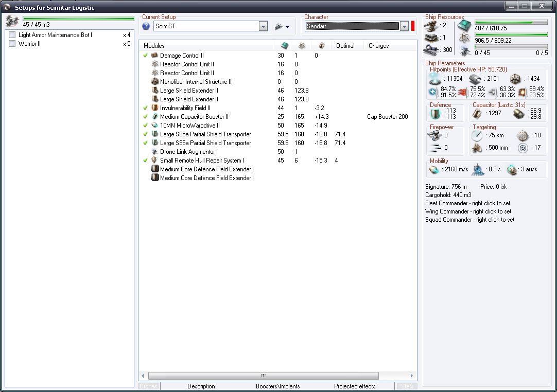Click the powergrid column header icon
This screenshot has height=392, width=557.
coord(302,45)
